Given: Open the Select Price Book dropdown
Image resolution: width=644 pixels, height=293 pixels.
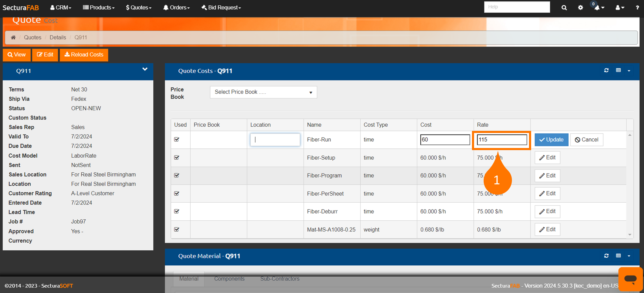Looking at the screenshot, I should point(263,92).
